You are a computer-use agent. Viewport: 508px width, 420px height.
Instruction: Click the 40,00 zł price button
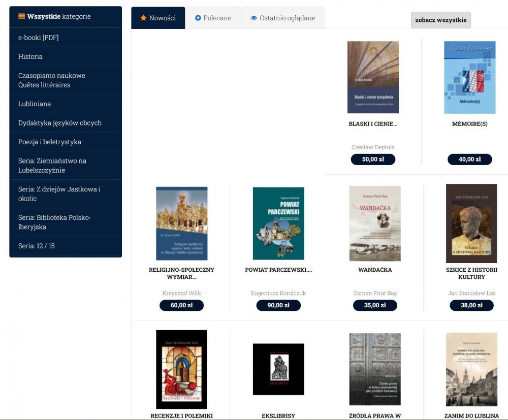pyautogui.click(x=469, y=159)
